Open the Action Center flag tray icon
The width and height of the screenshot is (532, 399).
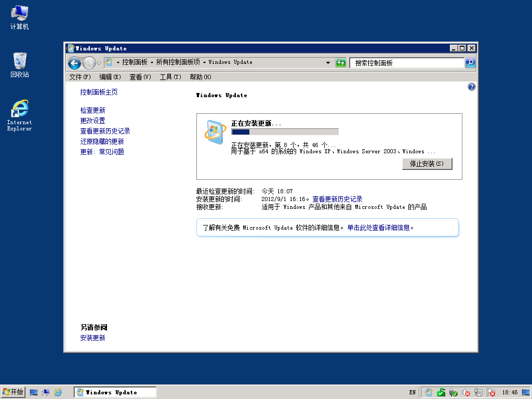[490, 393]
